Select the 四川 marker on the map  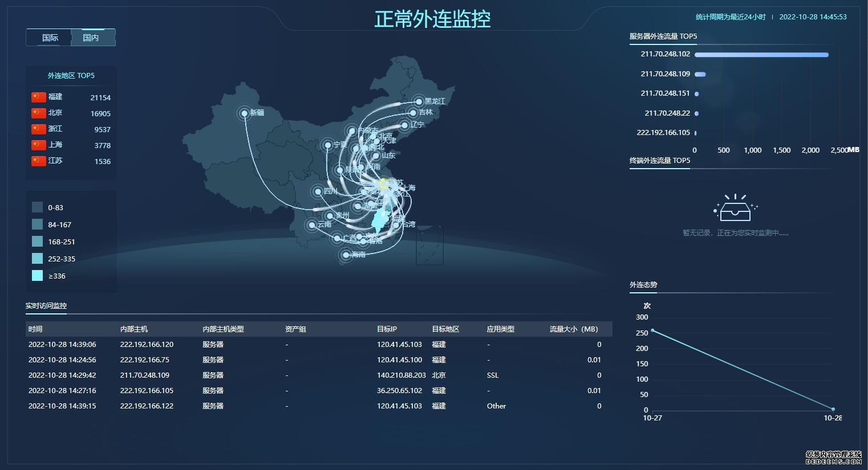click(x=318, y=192)
